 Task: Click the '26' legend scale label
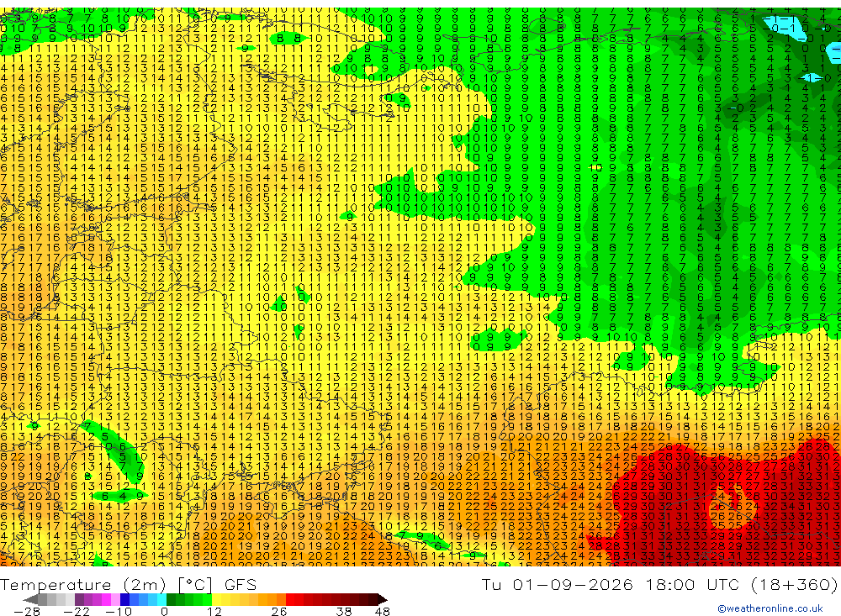pos(279,611)
